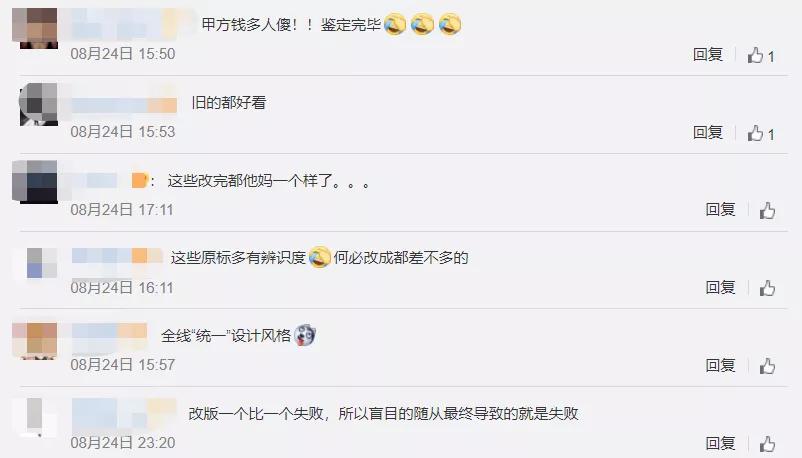Like the 15:50 comment with thumbs-up
Screen dimensions: 802x458
pyautogui.click(x=755, y=55)
